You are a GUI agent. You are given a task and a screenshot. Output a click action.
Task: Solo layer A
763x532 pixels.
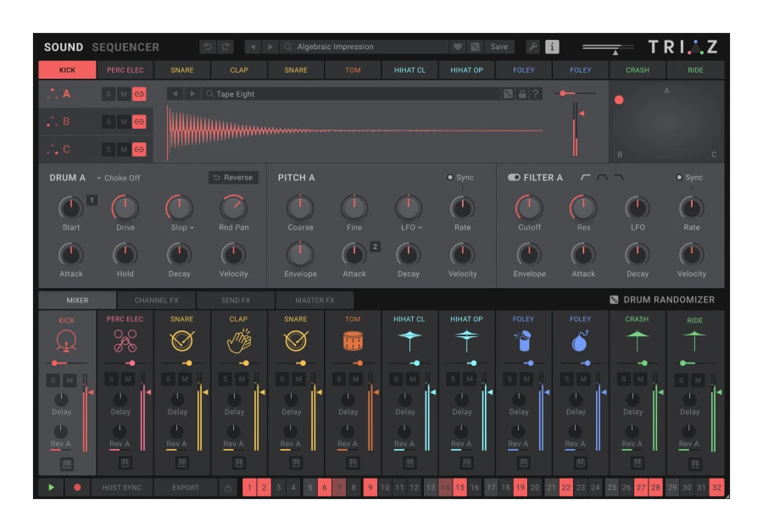tap(108, 94)
